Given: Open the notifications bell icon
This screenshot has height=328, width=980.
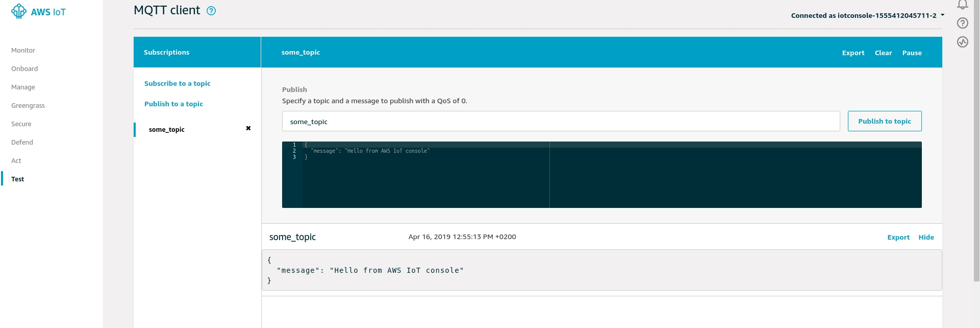Looking at the screenshot, I should (x=963, y=5).
